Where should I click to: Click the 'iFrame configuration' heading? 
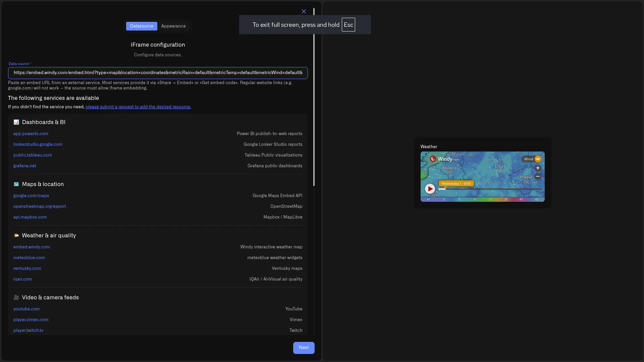(x=158, y=45)
